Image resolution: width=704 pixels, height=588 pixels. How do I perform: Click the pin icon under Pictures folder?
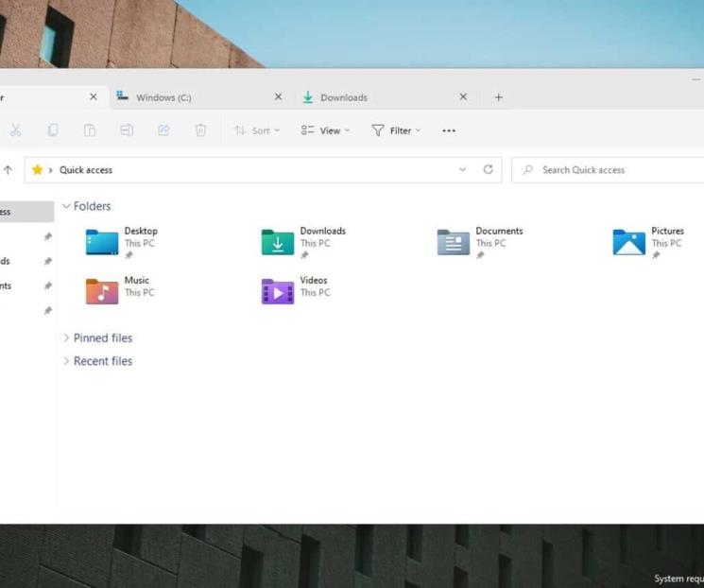click(656, 255)
